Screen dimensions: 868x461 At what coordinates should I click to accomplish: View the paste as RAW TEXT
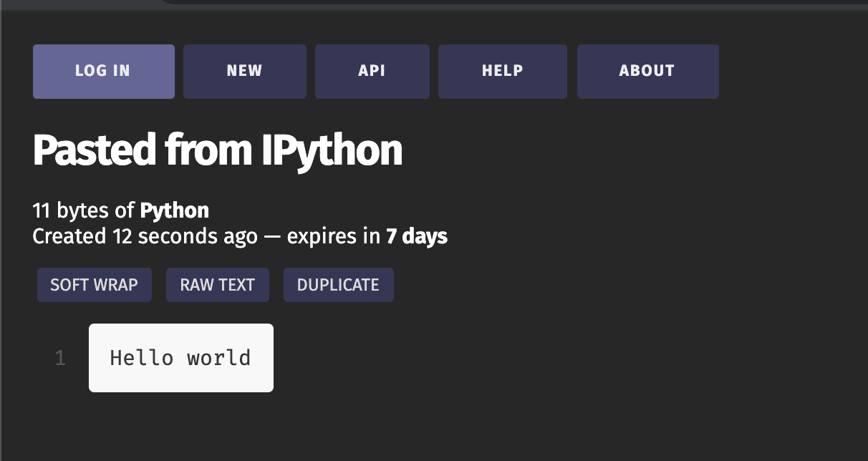(x=217, y=284)
